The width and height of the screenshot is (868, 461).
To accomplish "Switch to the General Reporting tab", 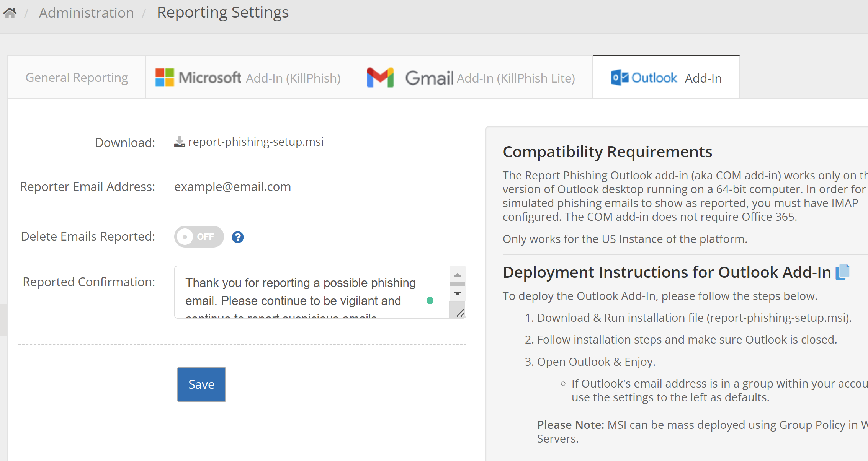I will point(77,78).
